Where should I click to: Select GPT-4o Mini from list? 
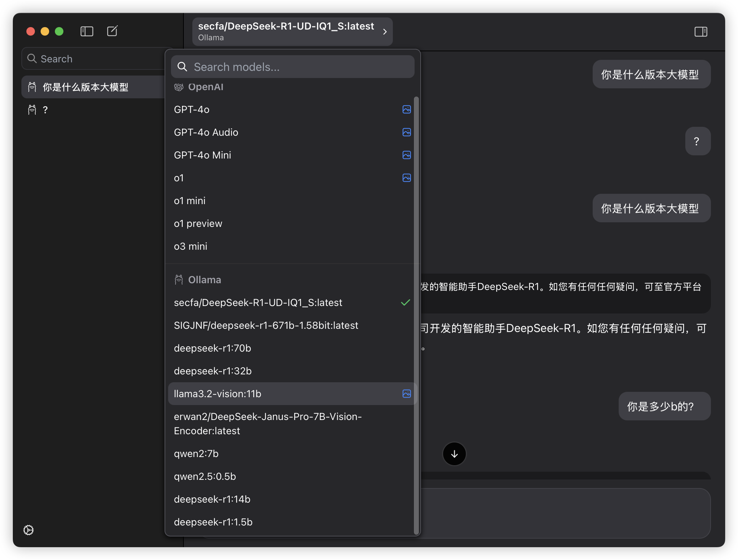202,155
